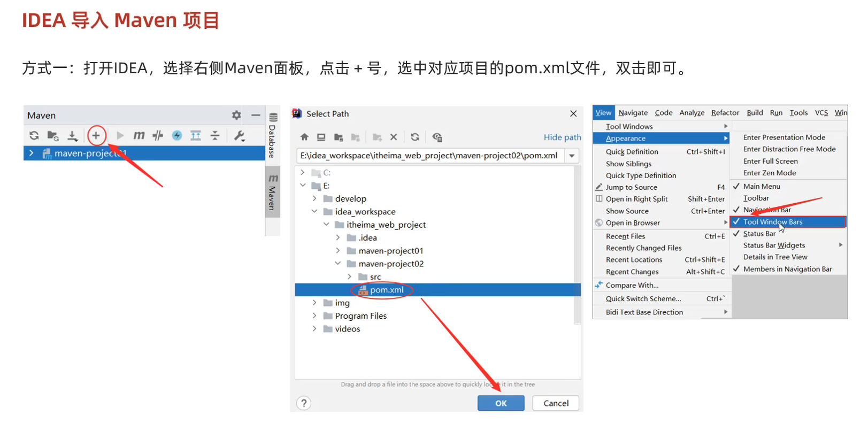Select Recent Files menu entry
Image resolution: width=868 pixels, height=423 pixels.
coord(625,236)
